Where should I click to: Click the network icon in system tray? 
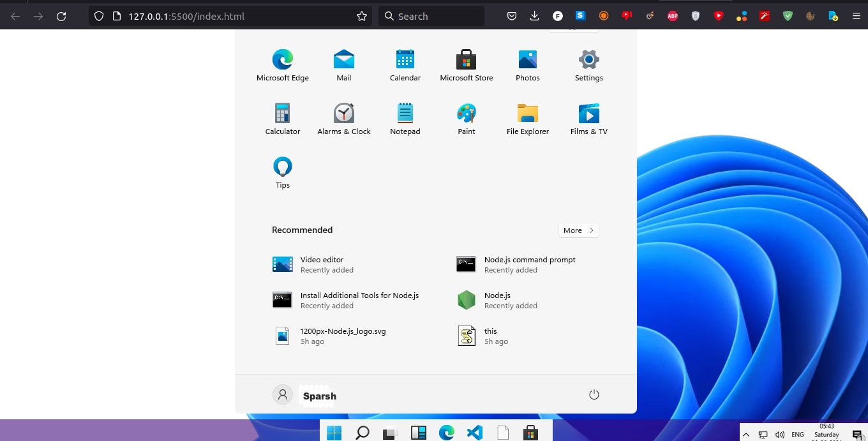763,435
